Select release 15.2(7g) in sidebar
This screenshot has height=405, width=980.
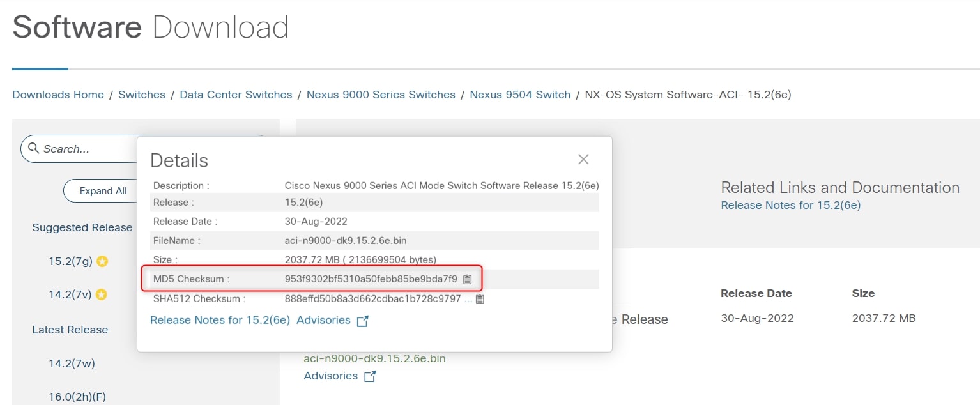(70, 261)
